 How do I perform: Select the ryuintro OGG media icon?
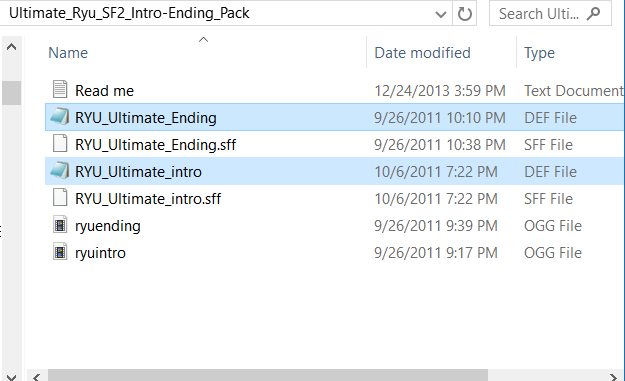pos(60,252)
